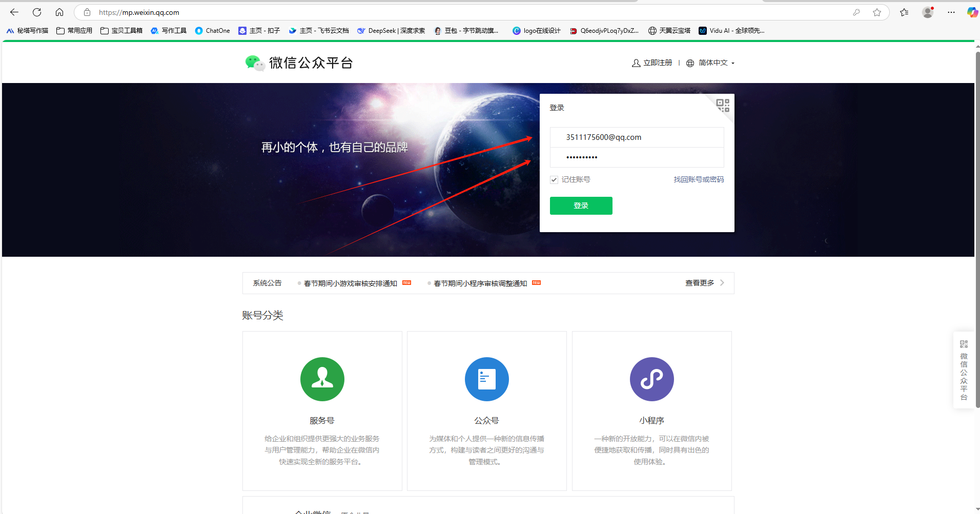
Task: Click the green 服务号 account icon
Action: pos(322,379)
